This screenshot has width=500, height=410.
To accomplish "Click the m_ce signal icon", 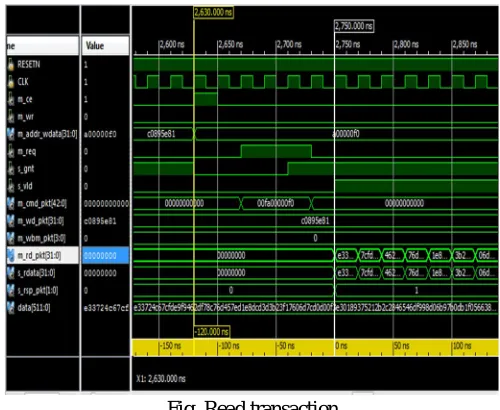I will (x=11, y=99).
